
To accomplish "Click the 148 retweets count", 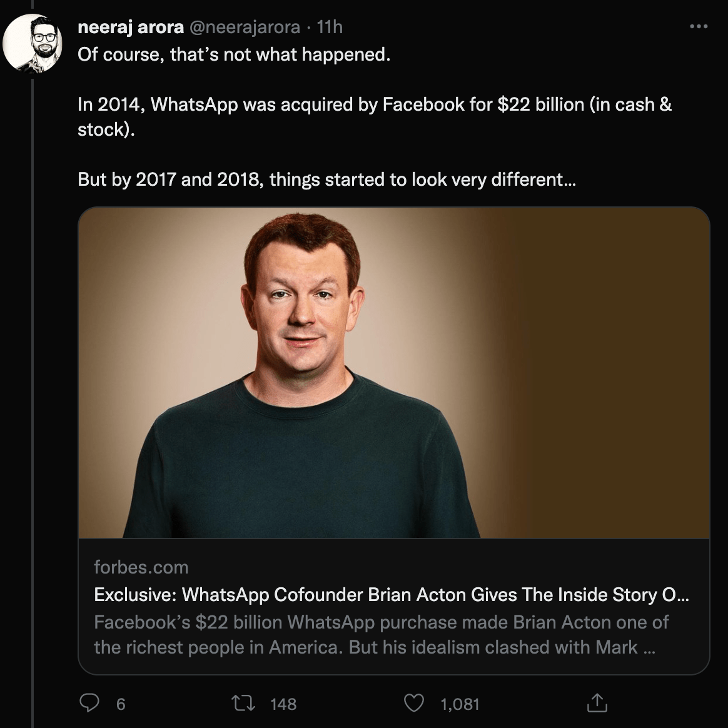I will point(283,704).
